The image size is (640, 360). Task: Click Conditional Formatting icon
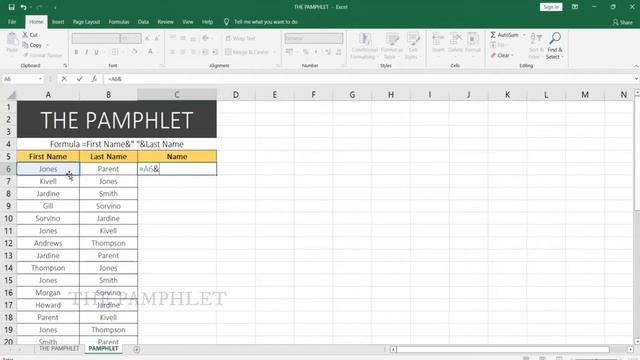364,39
